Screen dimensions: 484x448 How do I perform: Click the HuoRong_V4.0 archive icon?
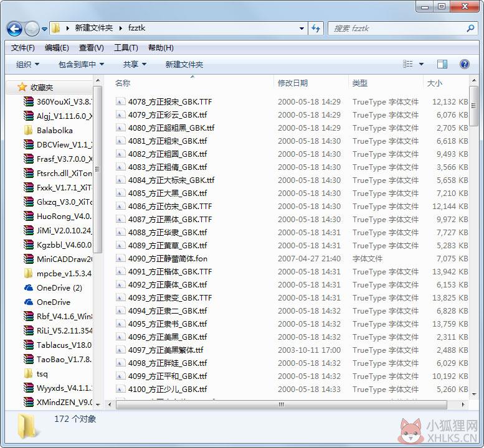(29, 216)
